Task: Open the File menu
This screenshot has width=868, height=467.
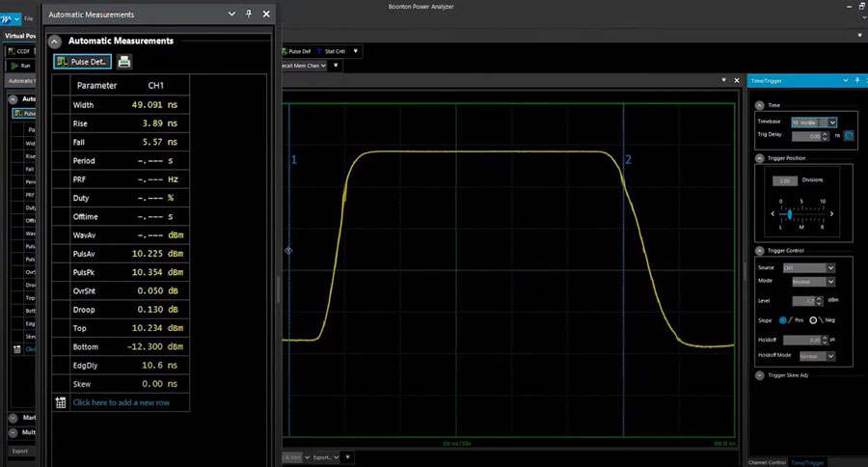Action: [x=29, y=18]
